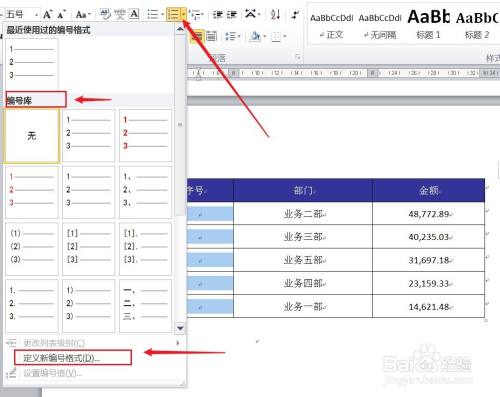This screenshot has width=500, height=397.
Task: Expand the Shading color dropdown arrow
Action: point(265,36)
